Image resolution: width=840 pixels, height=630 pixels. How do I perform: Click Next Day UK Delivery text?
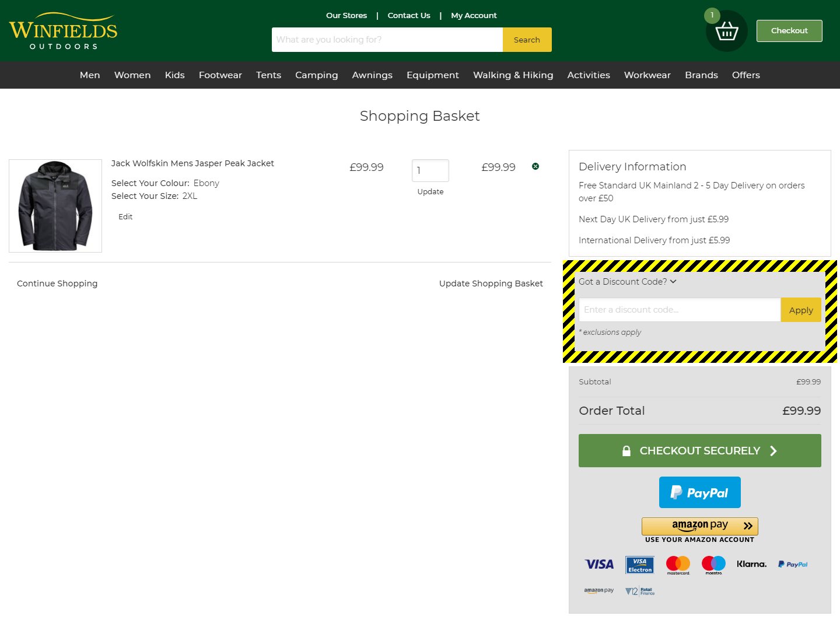pos(653,219)
